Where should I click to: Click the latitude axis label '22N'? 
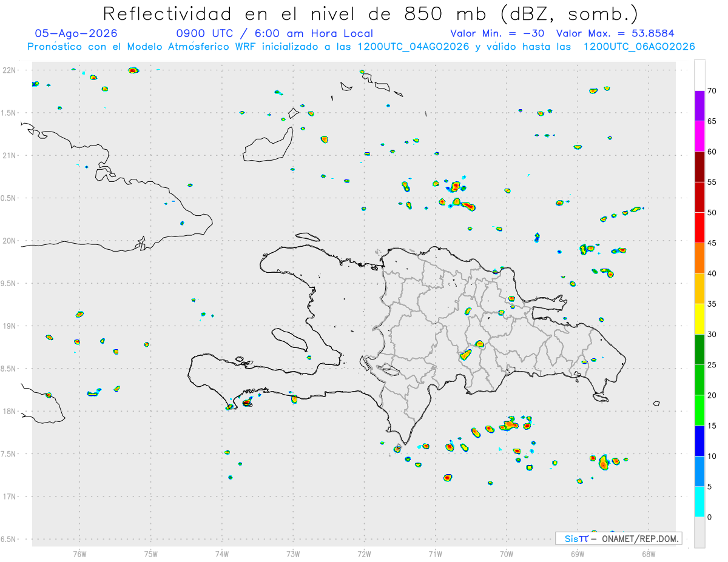tap(9, 70)
